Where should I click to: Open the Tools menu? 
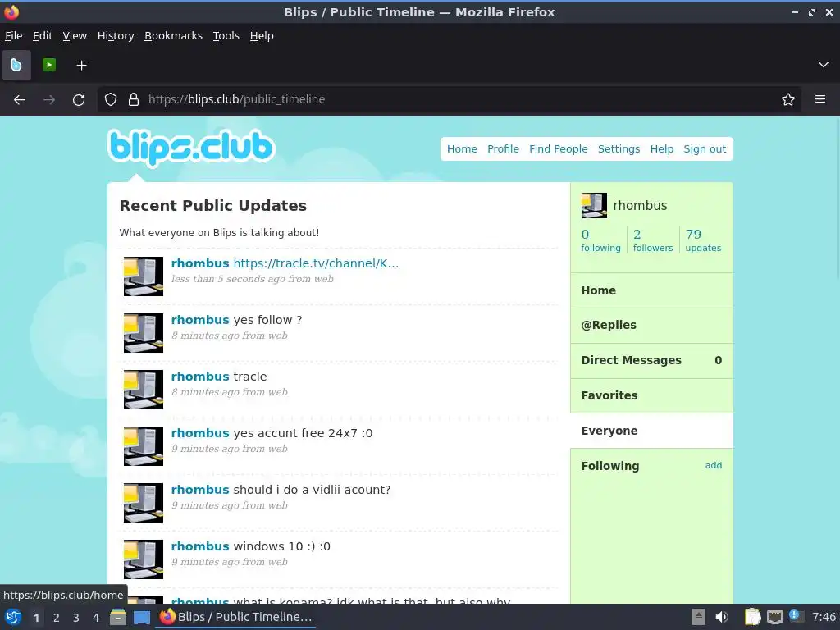(x=226, y=36)
